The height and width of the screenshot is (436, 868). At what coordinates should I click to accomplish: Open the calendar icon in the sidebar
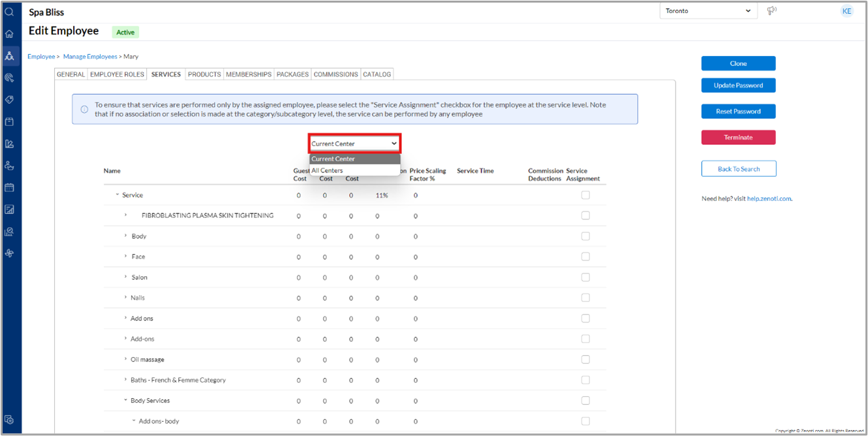tap(9, 187)
